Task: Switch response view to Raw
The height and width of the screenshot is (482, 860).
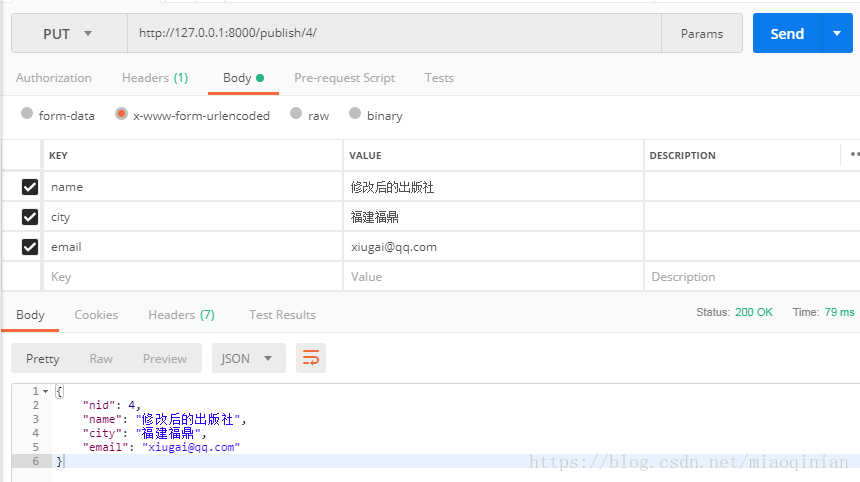Action: click(x=101, y=359)
